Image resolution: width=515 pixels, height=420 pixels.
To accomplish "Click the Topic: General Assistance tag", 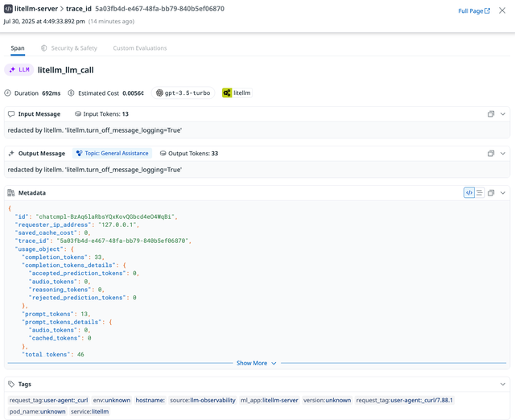I will pyautogui.click(x=113, y=153).
